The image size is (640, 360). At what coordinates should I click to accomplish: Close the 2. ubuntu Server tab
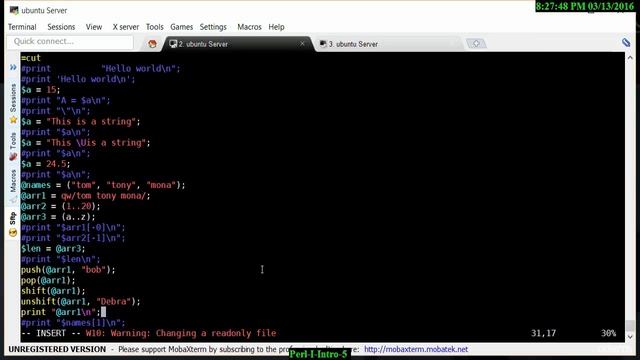point(302,43)
